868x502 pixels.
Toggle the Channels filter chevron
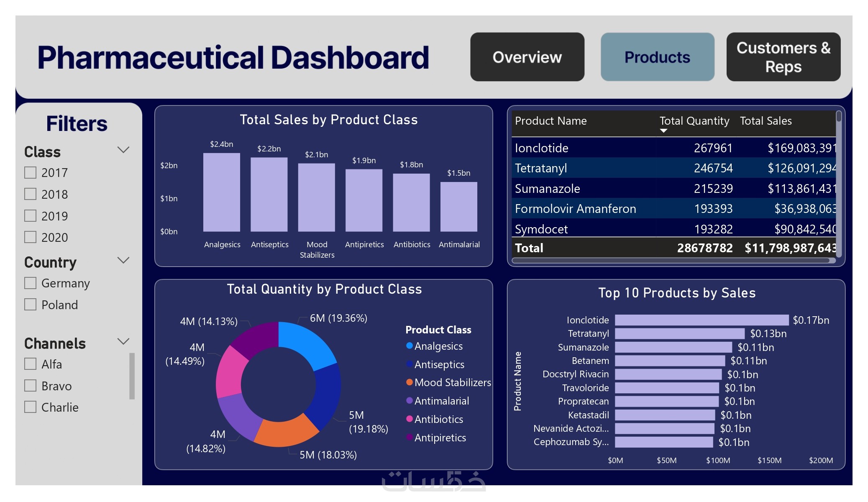click(123, 341)
